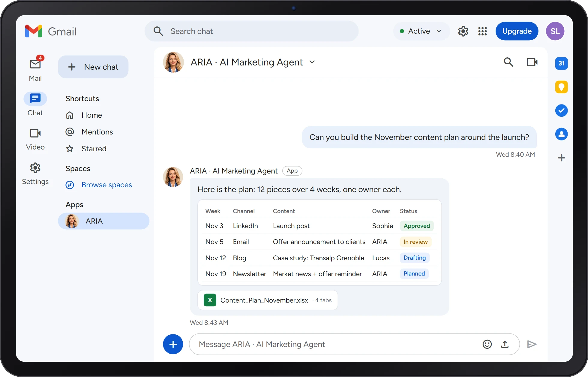Open the emoji picker in message box
The width and height of the screenshot is (588, 377).
pyautogui.click(x=487, y=344)
